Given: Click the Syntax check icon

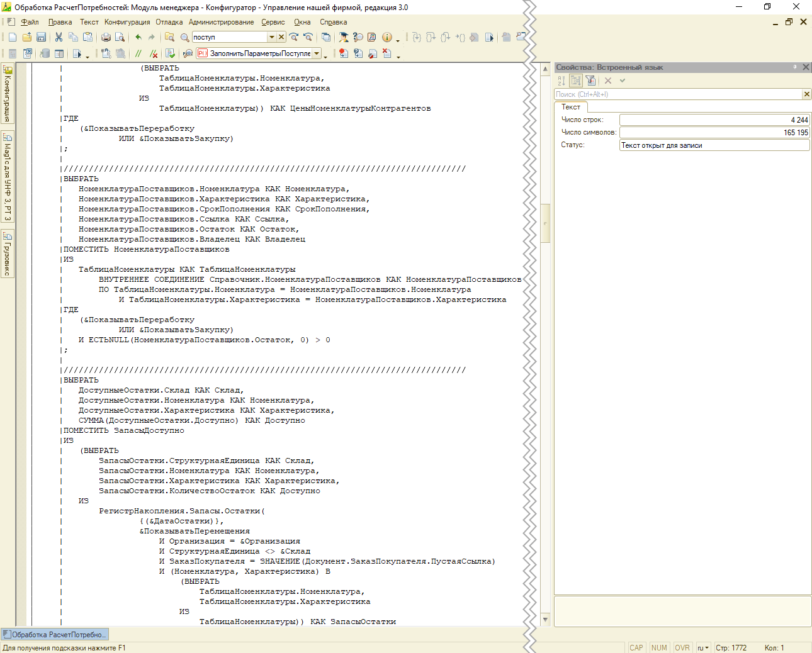Looking at the screenshot, I should point(170,53).
